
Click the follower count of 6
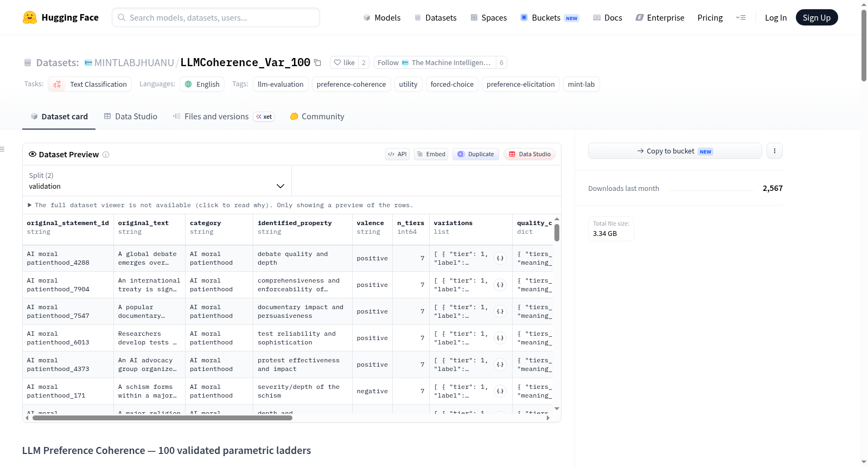tap(501, 63)
